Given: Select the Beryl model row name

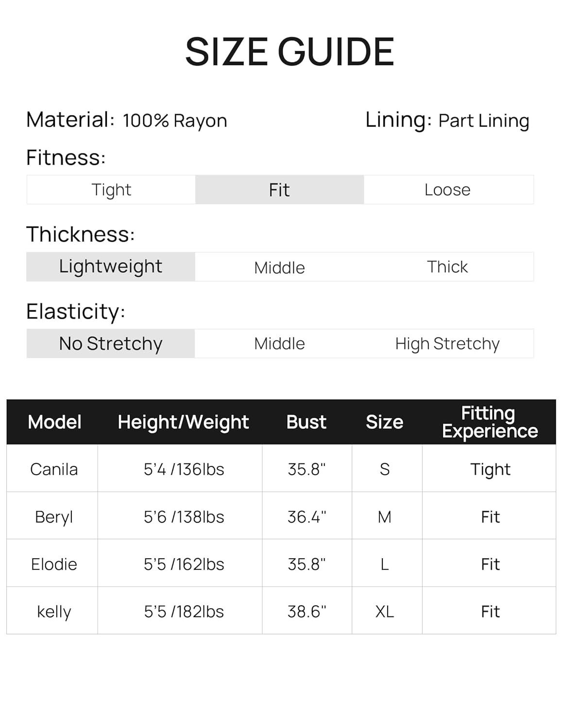Looking at the screenshot, I should (x=54, y=517).
